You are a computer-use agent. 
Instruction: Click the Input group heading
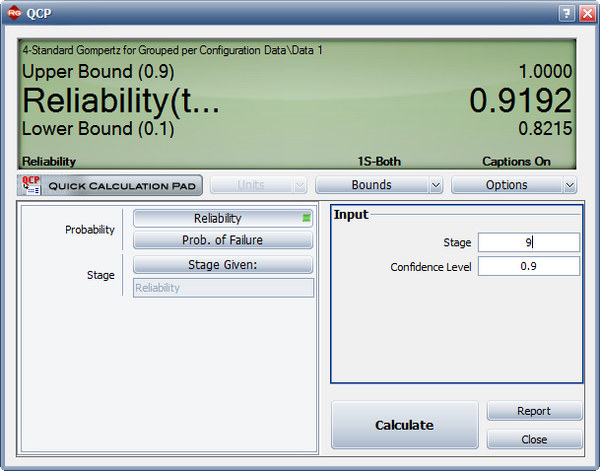[x=351, y=215]
